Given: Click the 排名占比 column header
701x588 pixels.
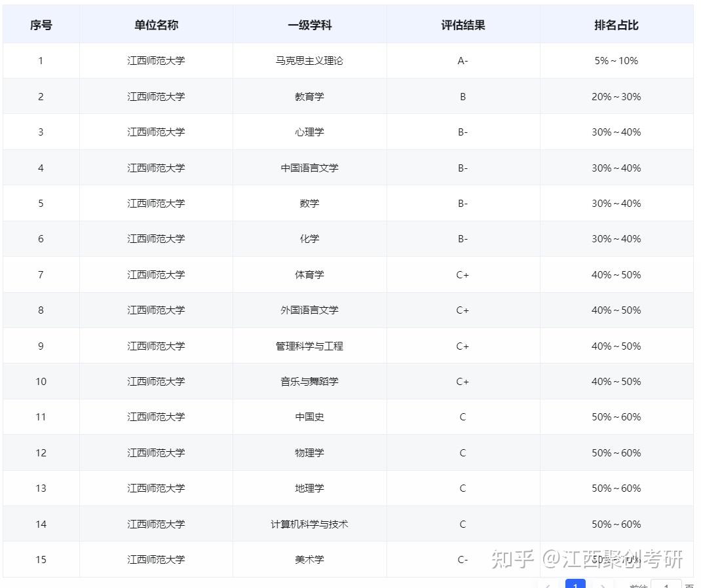Looking at the screenshot, I should (x=616, y=25).
